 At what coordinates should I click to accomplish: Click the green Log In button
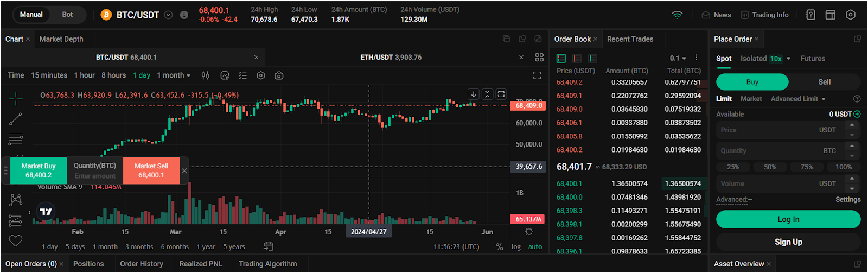pyautogui.click(x=788, y=219)
